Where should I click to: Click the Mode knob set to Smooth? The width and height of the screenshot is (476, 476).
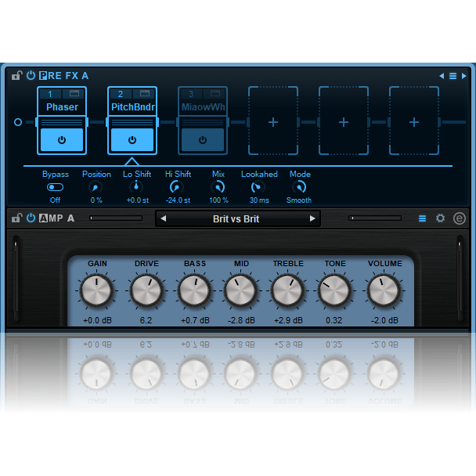point(300,187)
